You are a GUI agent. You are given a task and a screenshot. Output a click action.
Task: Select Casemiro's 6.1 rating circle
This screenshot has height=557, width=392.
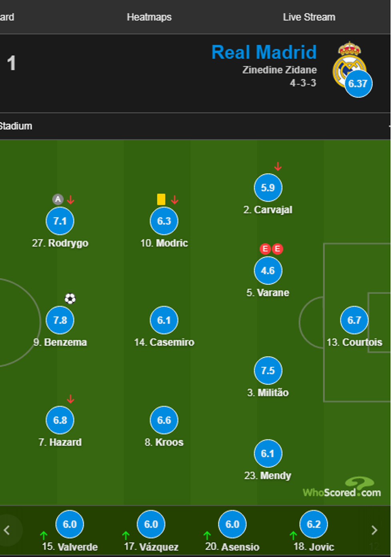coord(164,320)
